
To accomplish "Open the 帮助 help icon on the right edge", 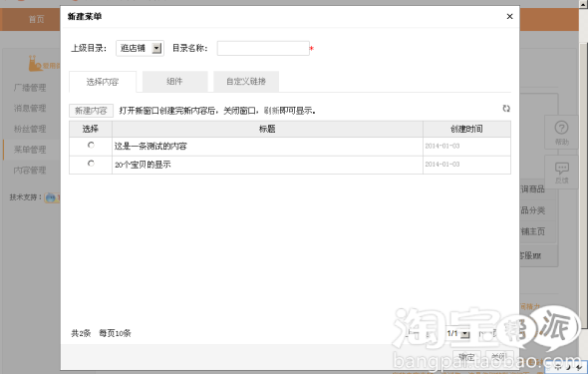I will click(x=561, y=132).
